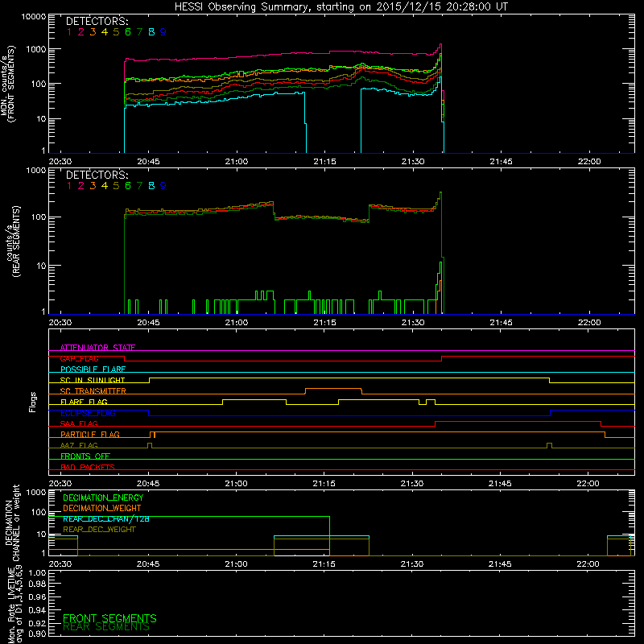Click 20:30 tick under decimation panel

coord(60,564)
